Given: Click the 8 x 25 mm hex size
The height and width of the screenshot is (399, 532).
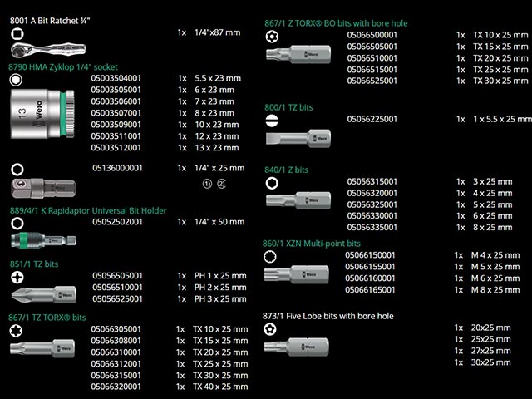Looking at the screenshot, I should click(493, 227).
